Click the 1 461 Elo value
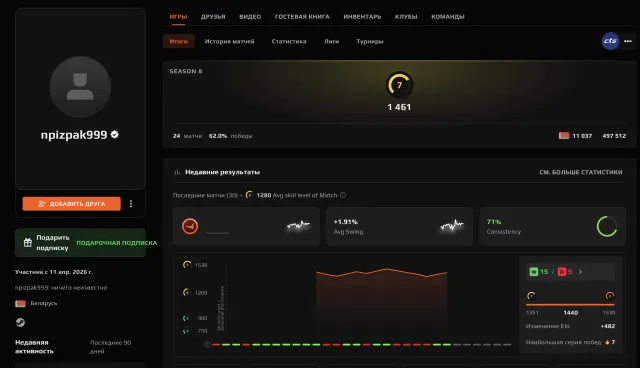 coord(399,107)
